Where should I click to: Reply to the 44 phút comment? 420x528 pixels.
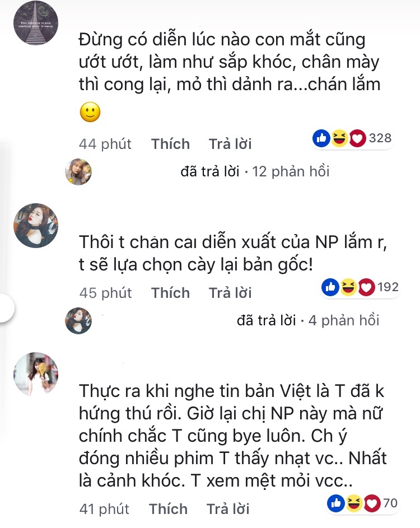pos(230,144)
